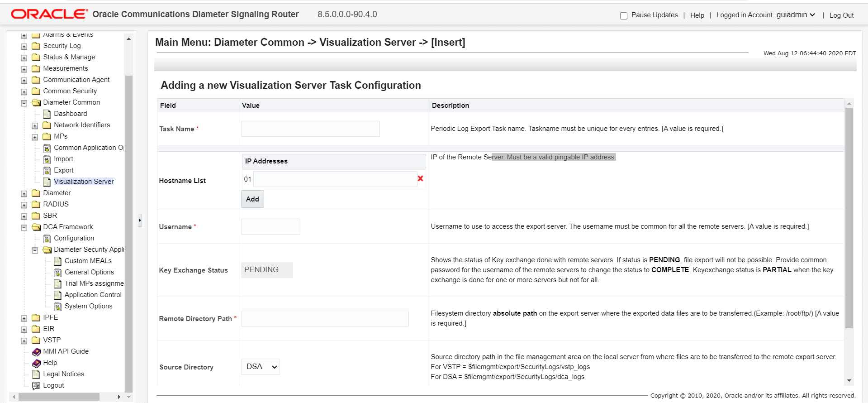The image size is (868, 403).
Task: Click the form's vertical scrollbar thumb
Action: [849, 217]
